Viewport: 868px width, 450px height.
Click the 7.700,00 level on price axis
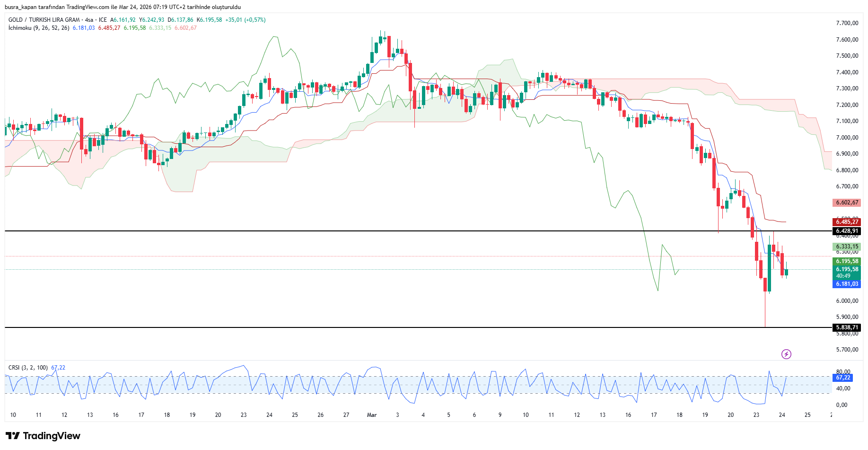[x=847, y=23]
